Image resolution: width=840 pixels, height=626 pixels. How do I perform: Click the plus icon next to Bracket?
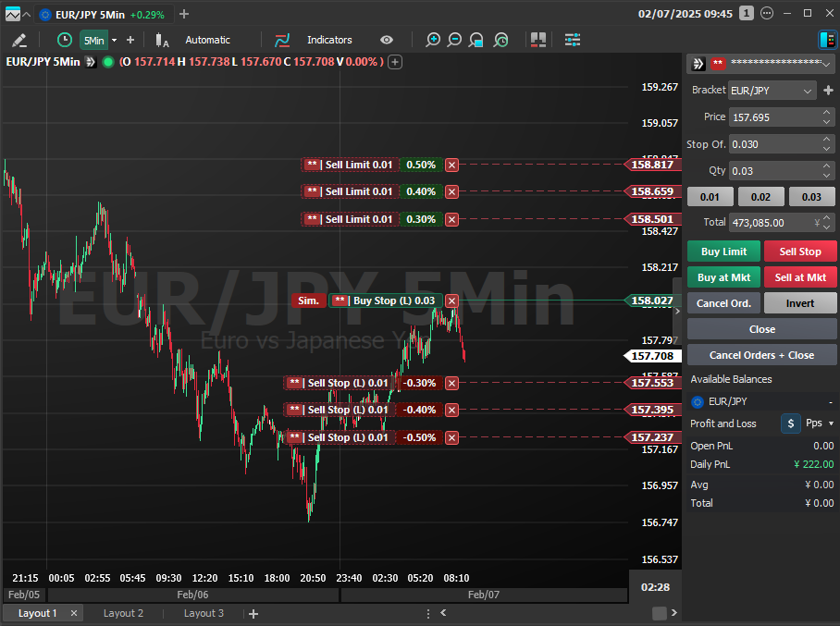[829, 91]
